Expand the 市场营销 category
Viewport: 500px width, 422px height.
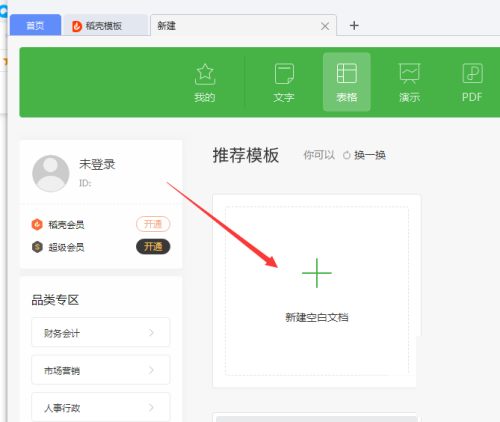click(x=101, y=370)
